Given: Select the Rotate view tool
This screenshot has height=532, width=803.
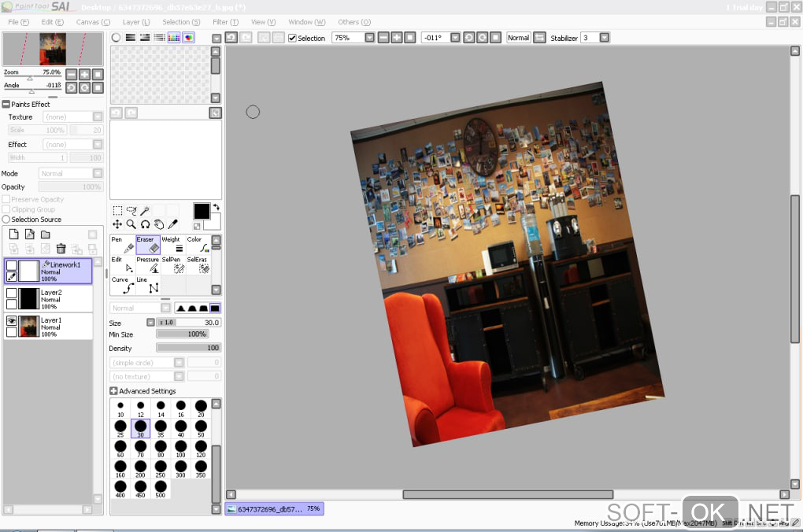Looking at the screenshot, I should (146, 224).
